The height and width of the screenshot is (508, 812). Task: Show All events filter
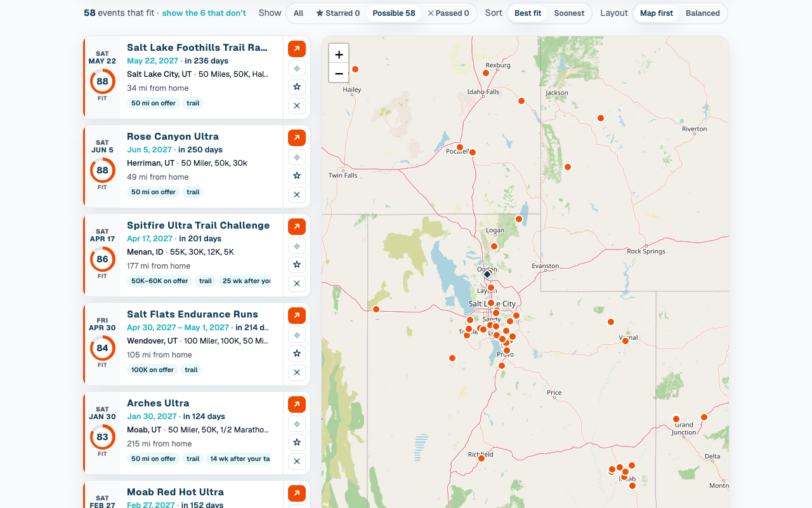[298, 13]
